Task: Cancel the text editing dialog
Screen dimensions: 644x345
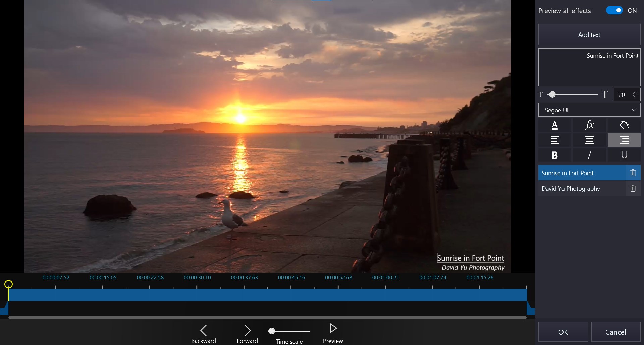Action: click(616, 332)
